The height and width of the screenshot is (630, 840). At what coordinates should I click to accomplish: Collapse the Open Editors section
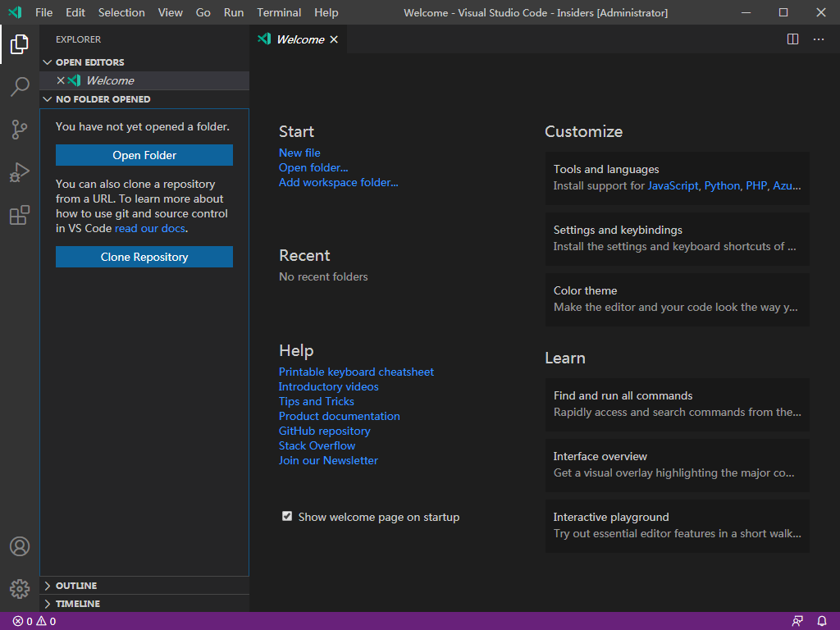(47, 62)
